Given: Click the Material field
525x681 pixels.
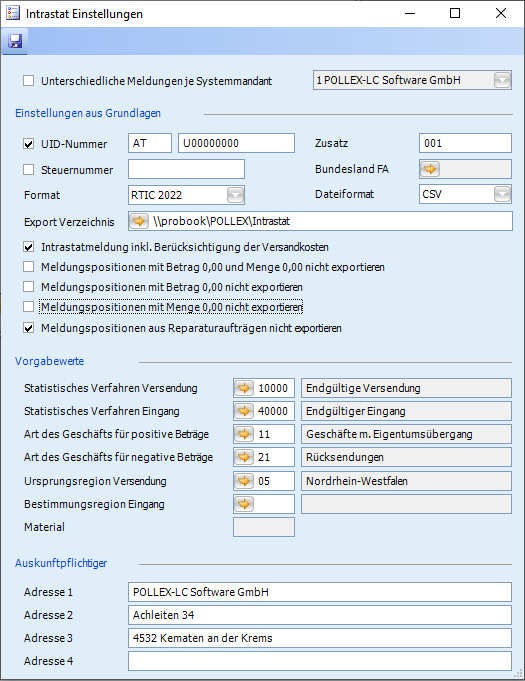Looking at the screenshot, I should (x=264, y=527).
